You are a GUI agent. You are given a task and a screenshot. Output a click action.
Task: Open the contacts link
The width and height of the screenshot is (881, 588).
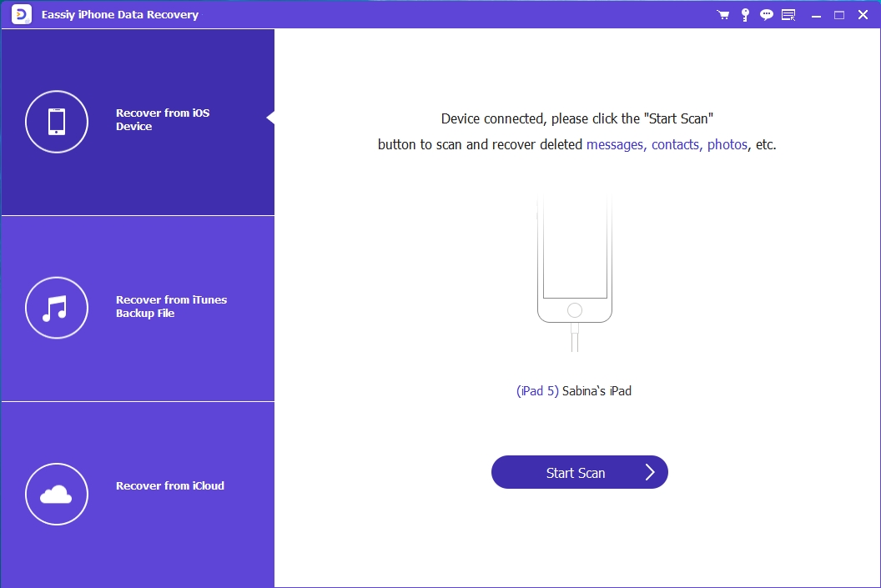point(675,144)
